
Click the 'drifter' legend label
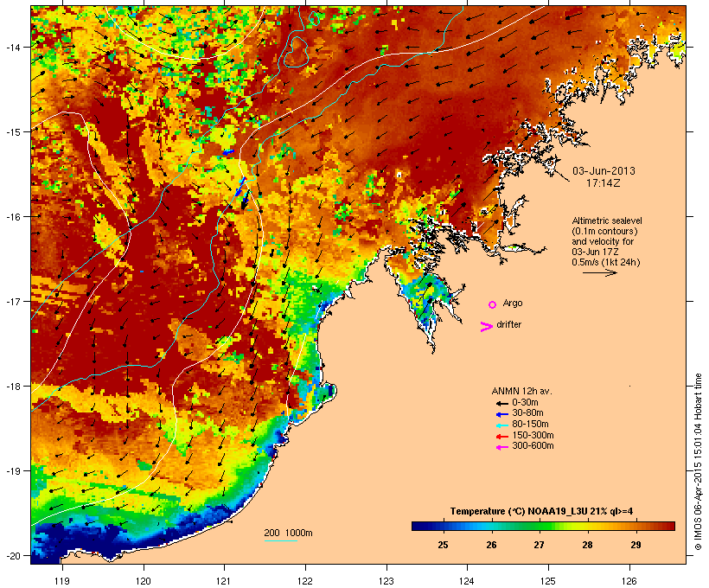508,324
